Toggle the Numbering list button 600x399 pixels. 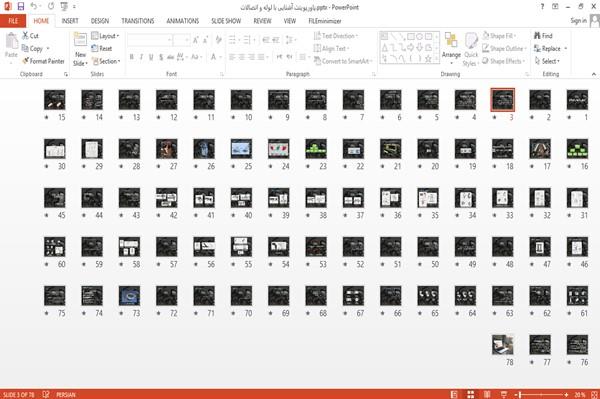click(247, 39)
